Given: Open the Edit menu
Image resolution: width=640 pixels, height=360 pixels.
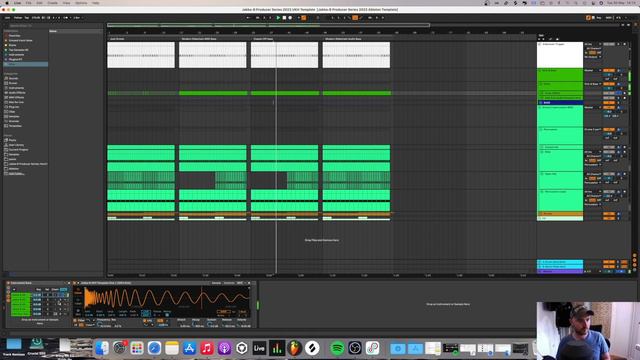Looking at the screenshot, I should click(40, 3).
